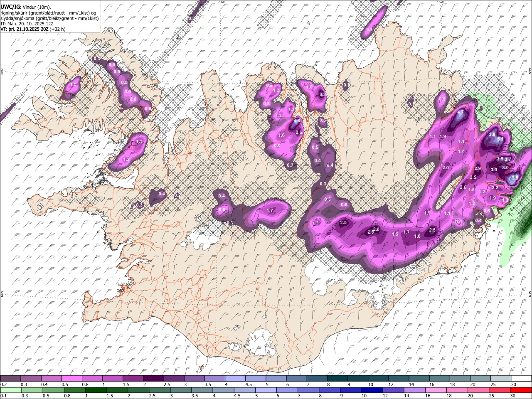Click the '2.8' value in the southeast band
Image resolution: width=532 pixels, height=399 pixels.
[x=432, y=230]
